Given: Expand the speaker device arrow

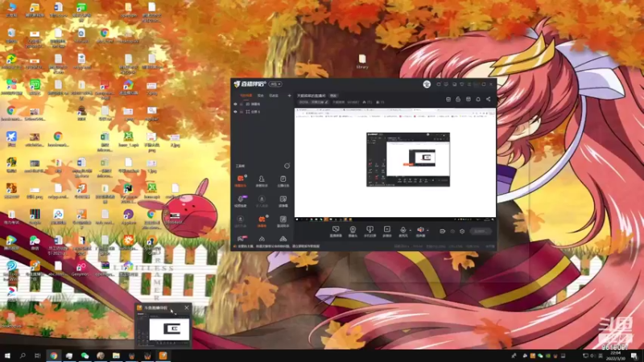Looking at the screenshot, I should click(x=427, y=230).
